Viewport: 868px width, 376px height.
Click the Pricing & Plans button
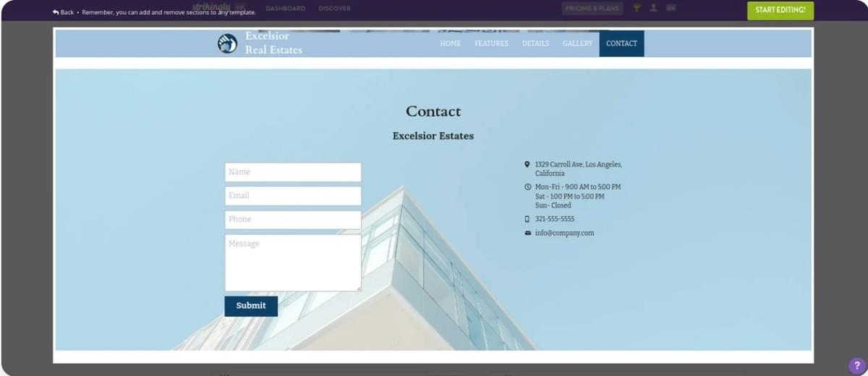click(x=593, y=9)
